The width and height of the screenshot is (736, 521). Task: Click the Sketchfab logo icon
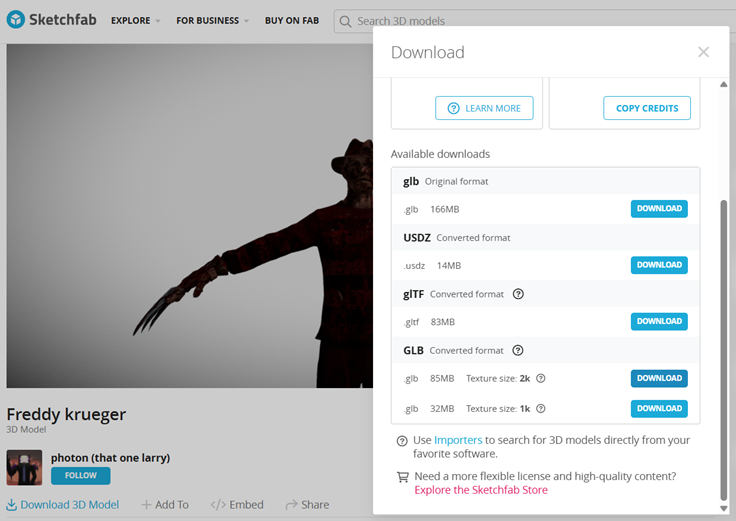pos(15,20)
